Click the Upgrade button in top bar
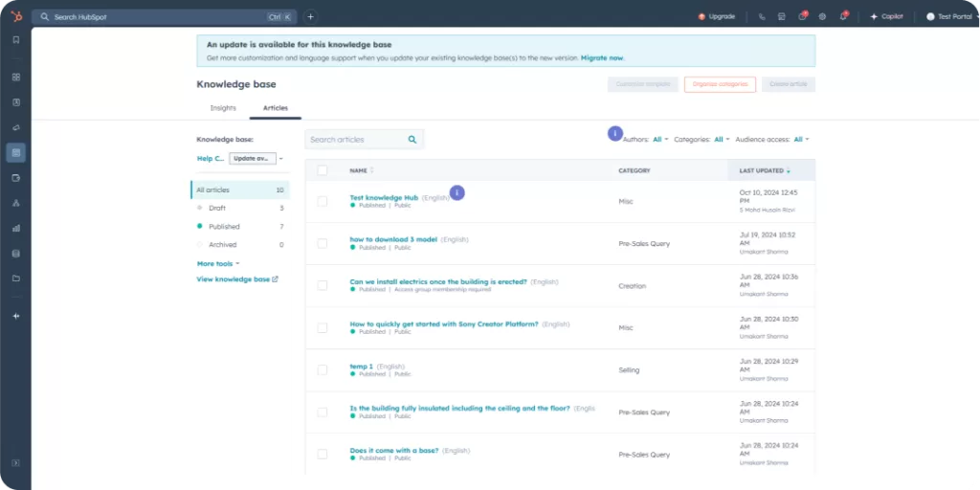The image size is (980, 490). click(x=717, y=17)
